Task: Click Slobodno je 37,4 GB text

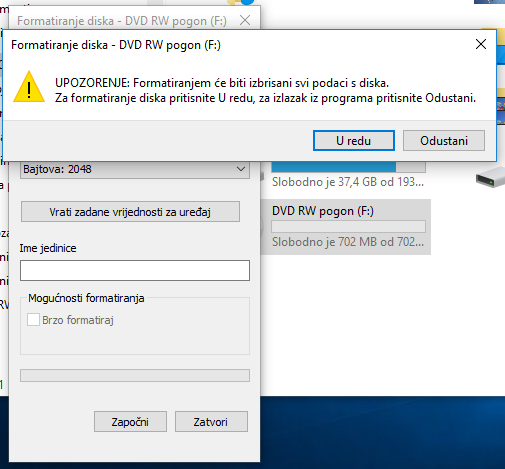Action: [348, 182]
